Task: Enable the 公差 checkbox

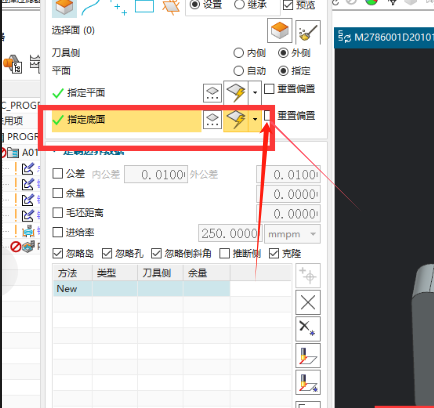Action: click(x=58, y=173)
